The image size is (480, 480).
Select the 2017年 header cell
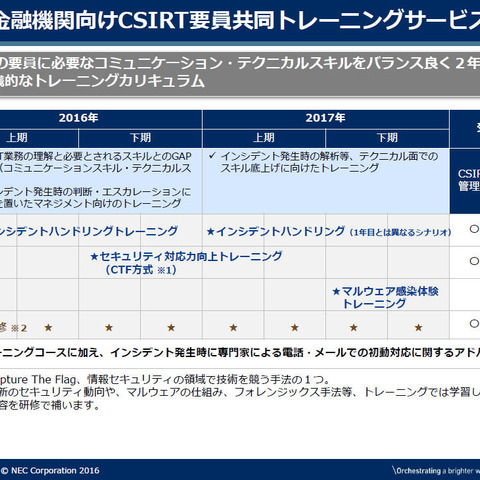(x=326, y=118)
